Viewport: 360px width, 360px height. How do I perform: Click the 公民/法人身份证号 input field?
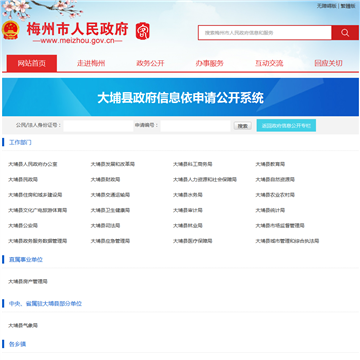pos(98,126)
